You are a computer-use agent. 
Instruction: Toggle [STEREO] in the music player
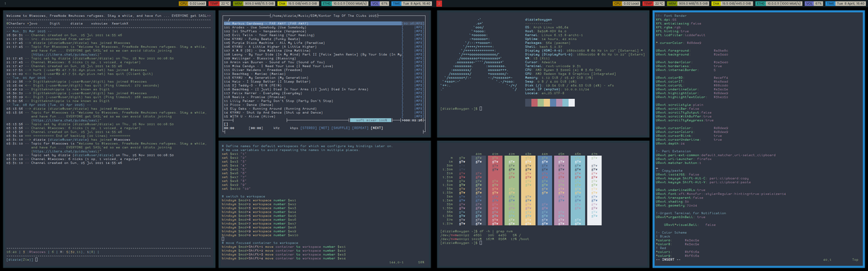tap(309, 127)
